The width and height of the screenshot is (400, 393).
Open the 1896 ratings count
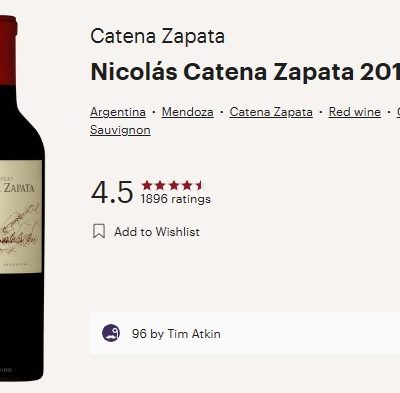(176, 199)
